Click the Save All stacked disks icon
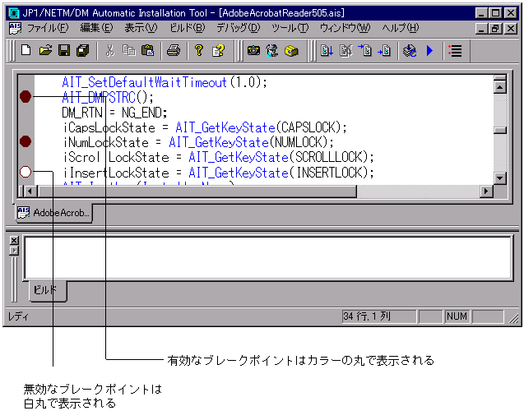 83,50
